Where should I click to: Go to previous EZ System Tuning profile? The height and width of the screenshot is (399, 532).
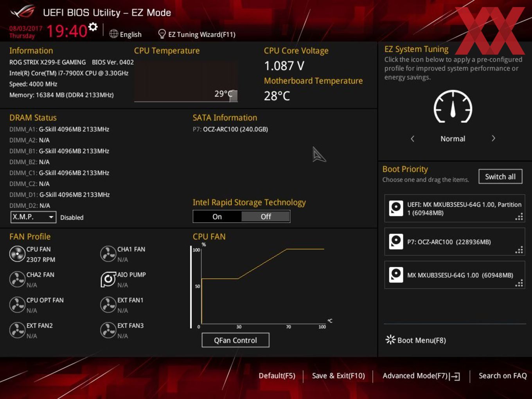(x=412, y=138)
